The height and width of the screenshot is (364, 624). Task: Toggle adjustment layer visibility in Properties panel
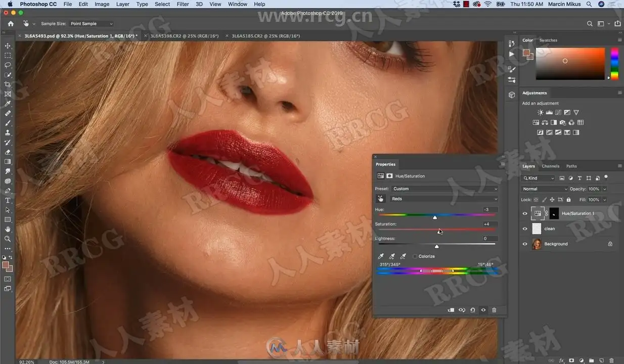coord(483,310)
